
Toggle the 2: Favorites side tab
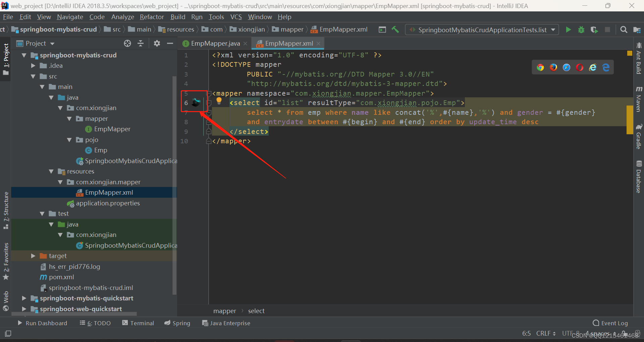click(x=6, y=261)
